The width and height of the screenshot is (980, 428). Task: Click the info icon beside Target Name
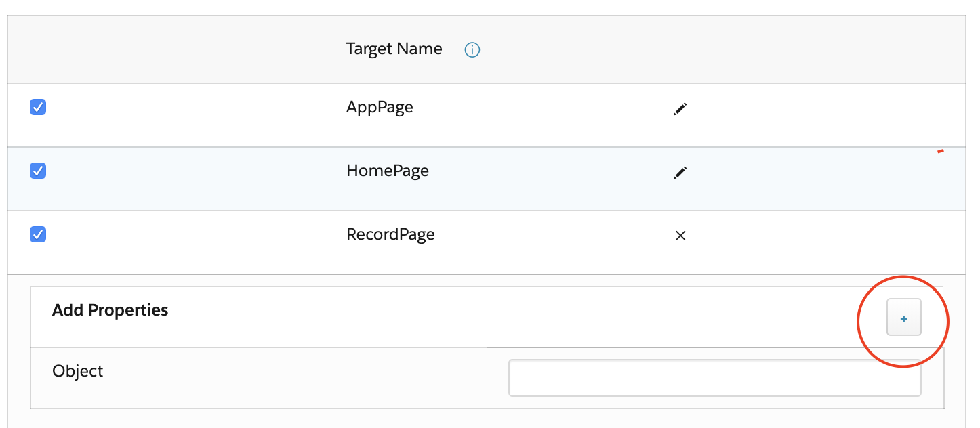tap(472, 50)
